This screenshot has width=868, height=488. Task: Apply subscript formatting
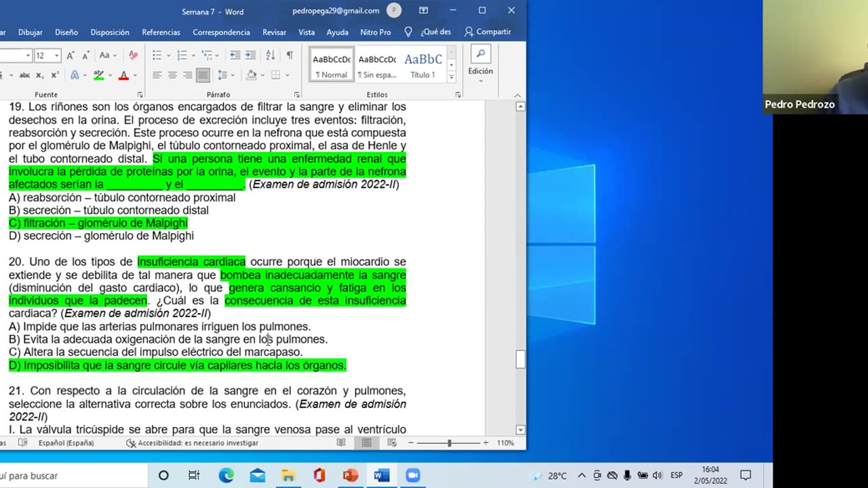pos(39,75)
